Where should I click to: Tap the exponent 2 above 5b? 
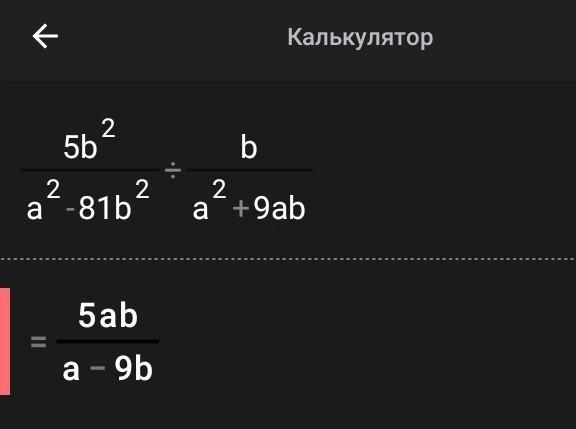tap(108, 128)
